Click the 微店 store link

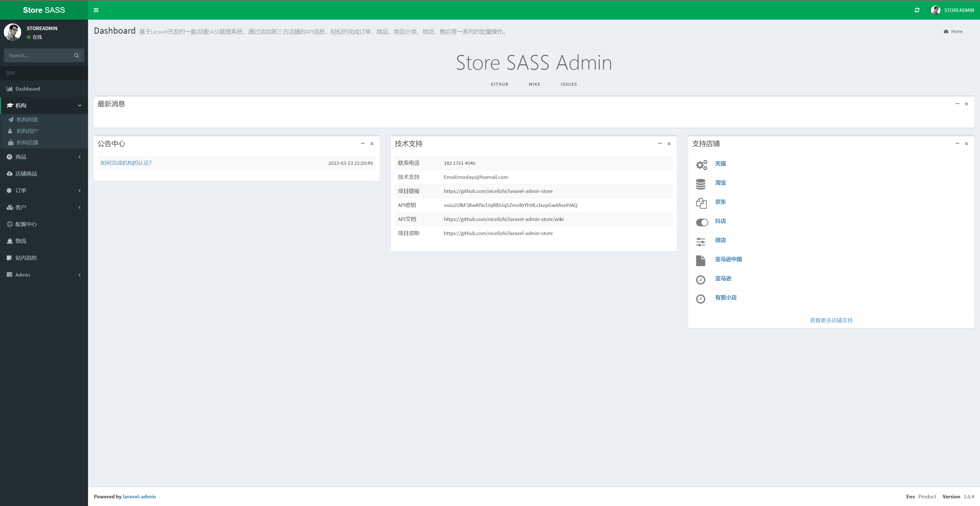[x=720, y=240]
